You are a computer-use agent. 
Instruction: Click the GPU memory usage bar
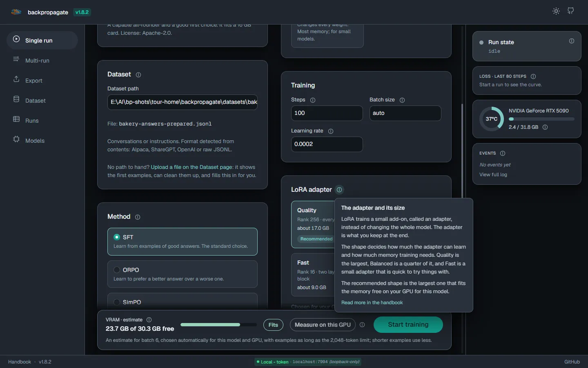tap(541, 119)
